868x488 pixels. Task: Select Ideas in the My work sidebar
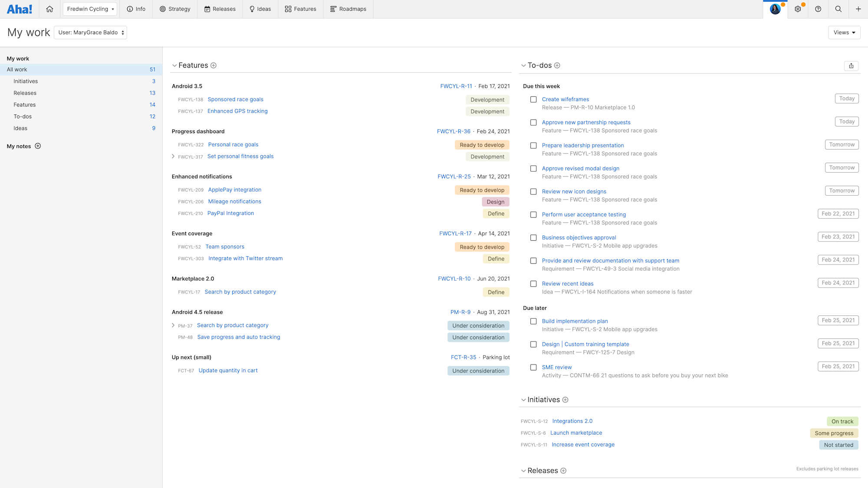20,128
